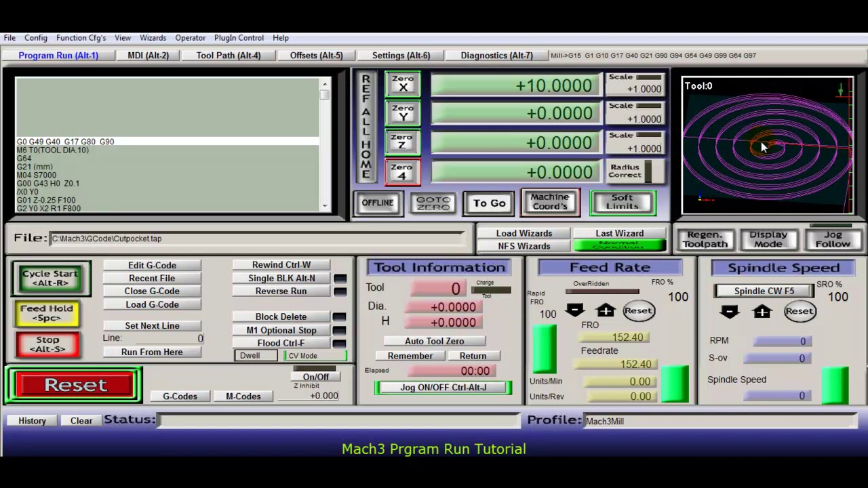Click the Ref All Home button
This screenshot has height=488, width=868.
[x=366, y=127]
